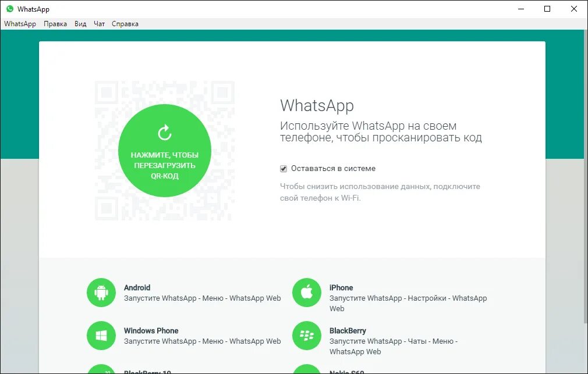The width and height of the screenshot is (588, 374).
Task: Click the large WhatsApp title heading
Action: point(317,106)
